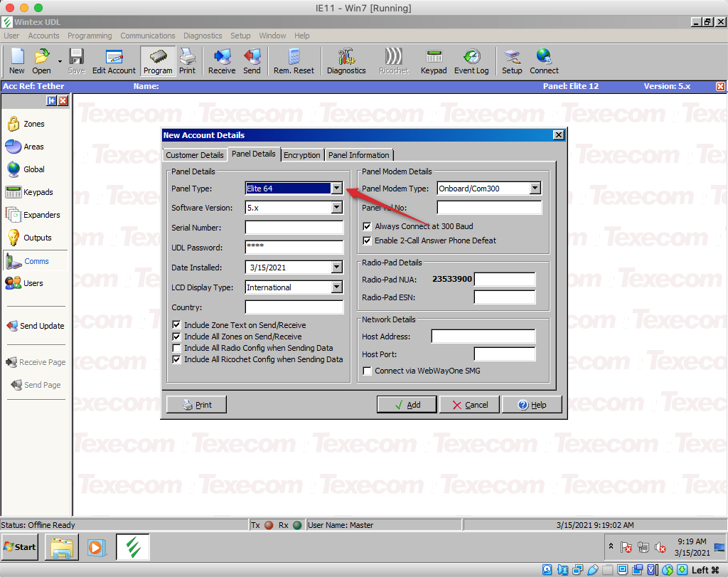Click the Receive toolbar icon

tap(221, 61)
